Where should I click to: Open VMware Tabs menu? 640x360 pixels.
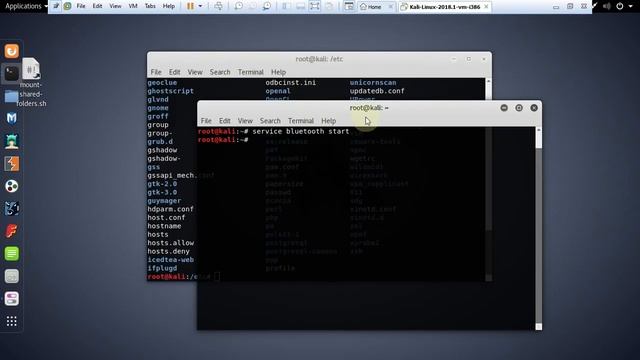pos(150,6)
